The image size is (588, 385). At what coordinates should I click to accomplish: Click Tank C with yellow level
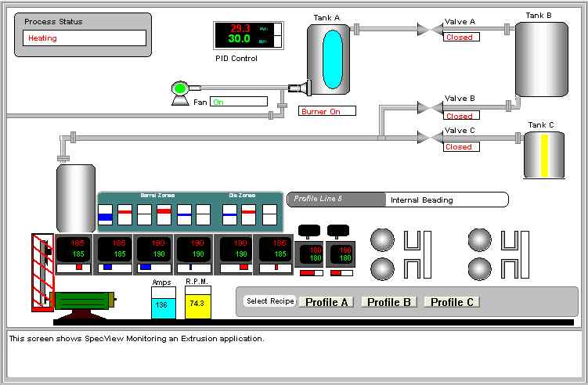click(x=544, y=155)
